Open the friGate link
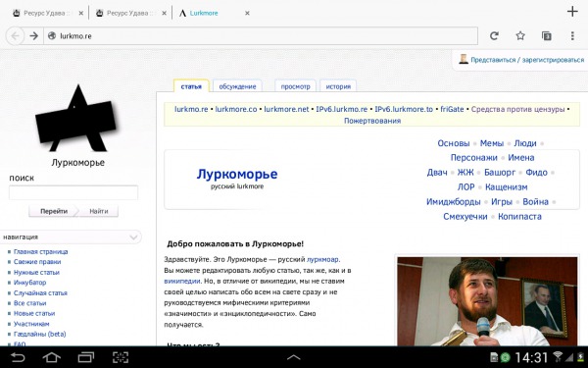This screenshot has height=368, width=588. pyautogui.click(x=452, y=109)
